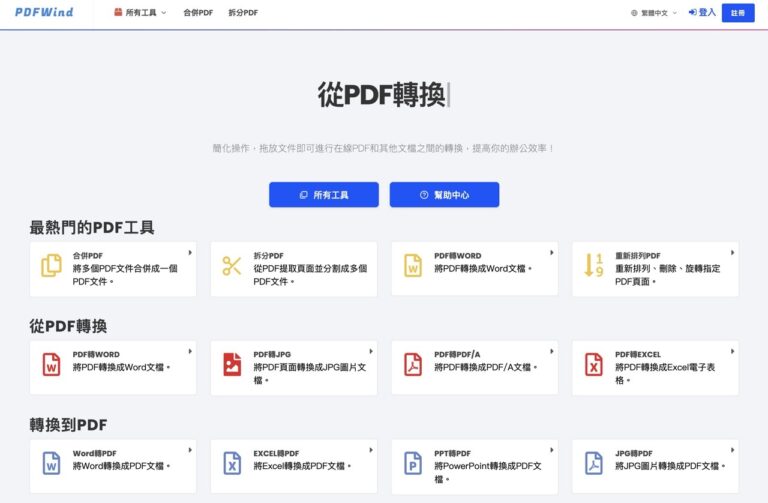Click 將PowerPoint轉換成PDF文檔 description text
The image size is (768, 503).
click(x=488, y=472)
